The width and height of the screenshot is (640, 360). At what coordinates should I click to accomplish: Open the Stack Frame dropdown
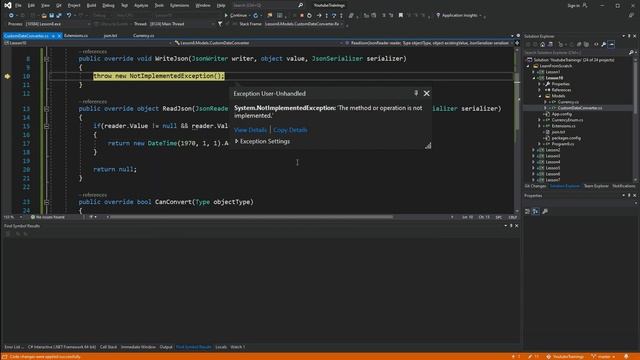coord(304,24)
